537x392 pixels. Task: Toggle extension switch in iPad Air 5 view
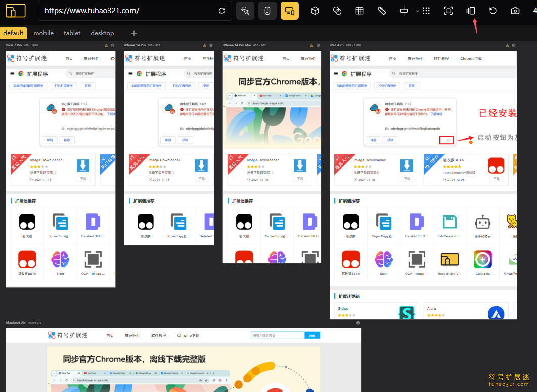point(446,140)
